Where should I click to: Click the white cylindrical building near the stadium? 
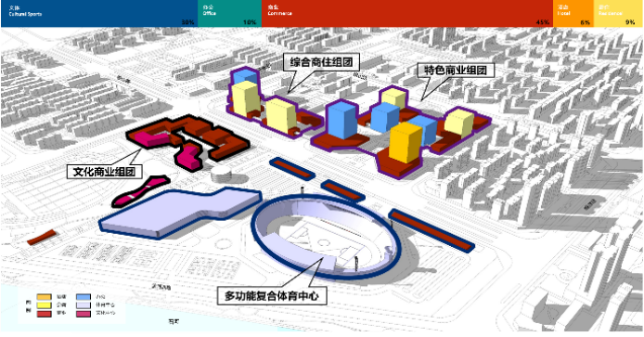pos(222,175)
